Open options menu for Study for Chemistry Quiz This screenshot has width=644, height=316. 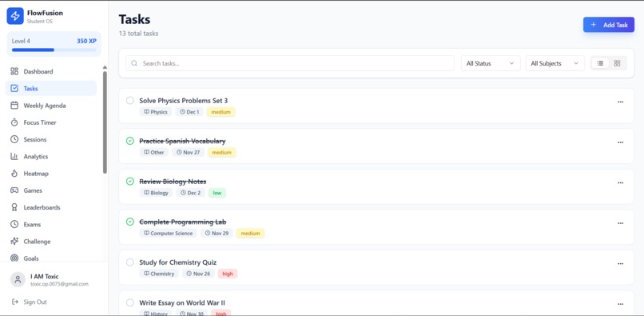pos(620,263)
